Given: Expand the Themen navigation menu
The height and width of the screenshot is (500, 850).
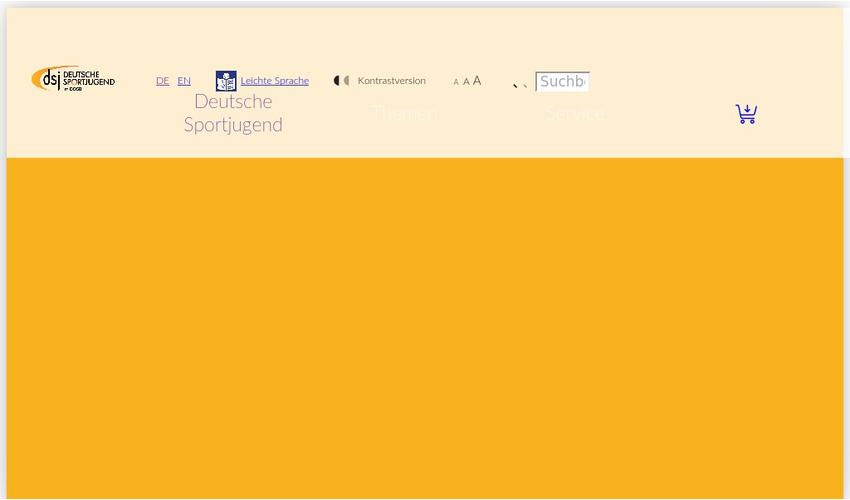Looking at the screenshot, I should pyautogui.click(x=404, y=114).
